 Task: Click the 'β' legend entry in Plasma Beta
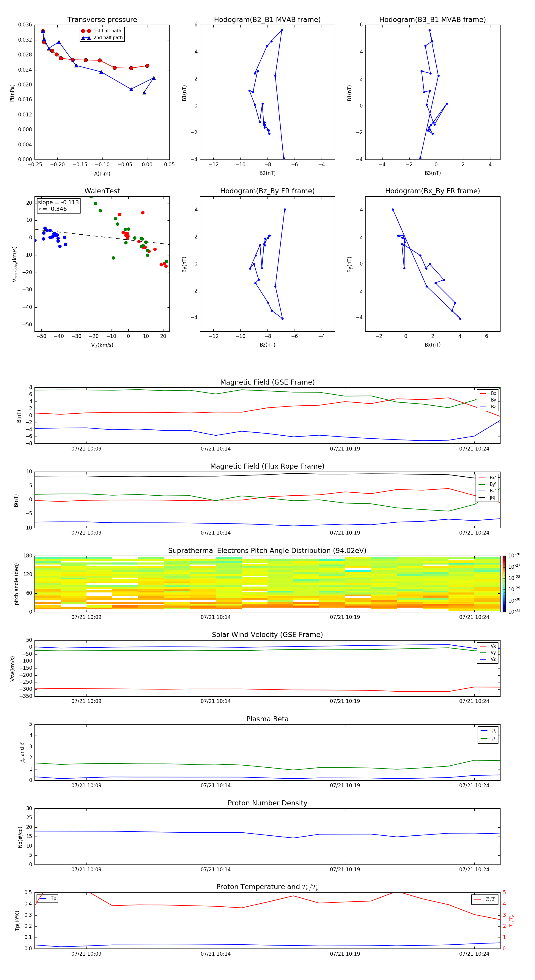[488, 739]
